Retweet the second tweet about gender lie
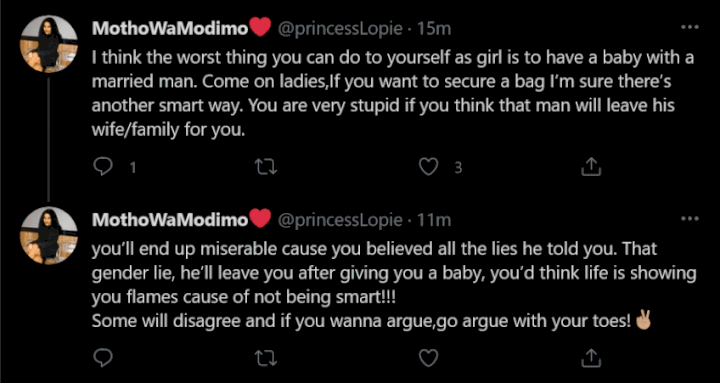 point(266,358)
